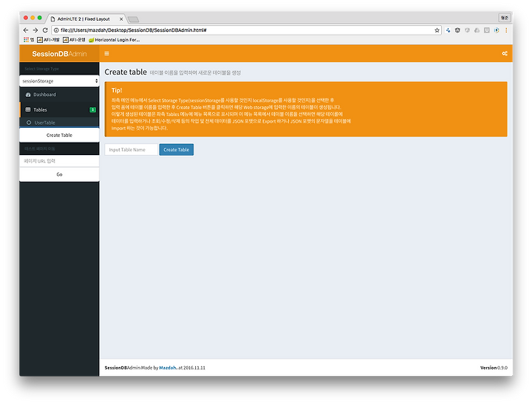The height and width of the screenshot is (404, 532).
Task: Click the Tables list icon in sidebar
Action: tap(28, 109)
